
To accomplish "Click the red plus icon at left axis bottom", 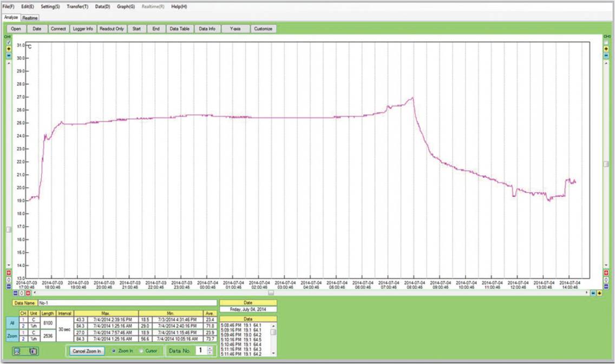I will pyautogui.click(x=8, y=273).
